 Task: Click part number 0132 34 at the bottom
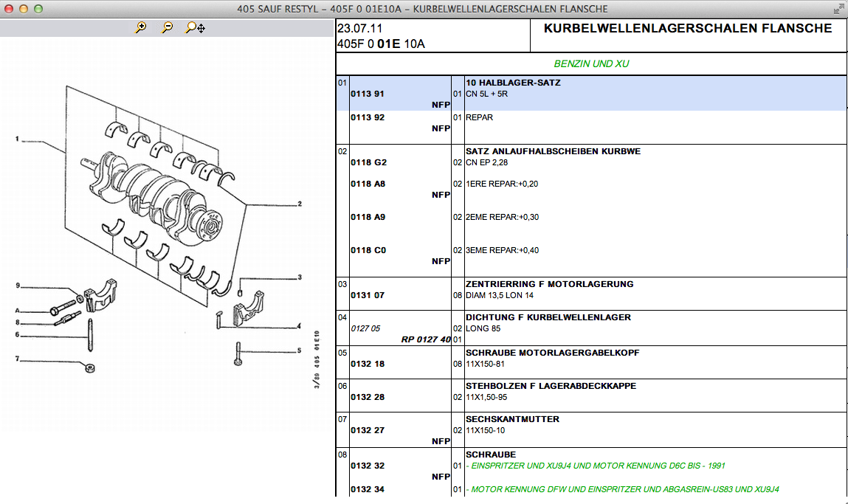point(367,489)
